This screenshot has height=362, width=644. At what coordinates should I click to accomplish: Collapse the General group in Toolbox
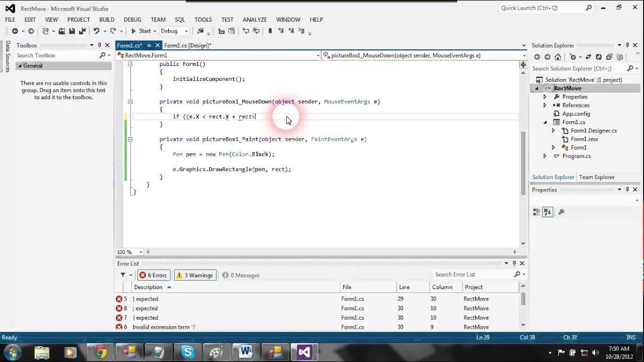[x=19, y=66]
